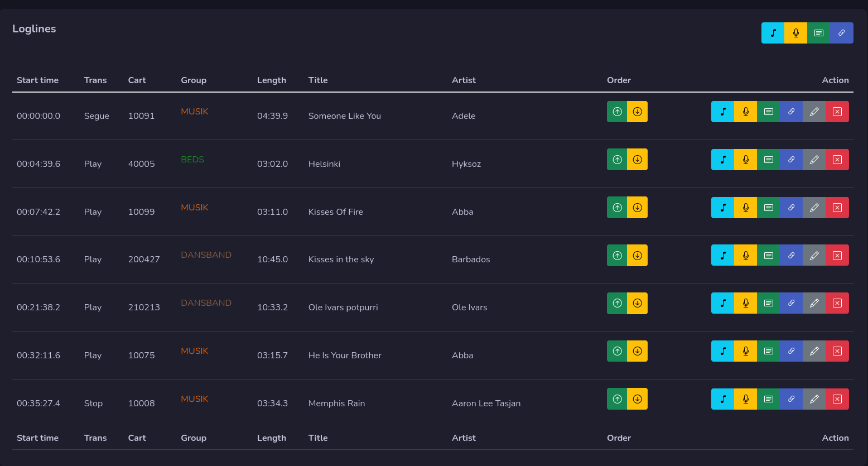Click cart number 200427
This screenshot has width=868, height=466.
tap(144, 260)
